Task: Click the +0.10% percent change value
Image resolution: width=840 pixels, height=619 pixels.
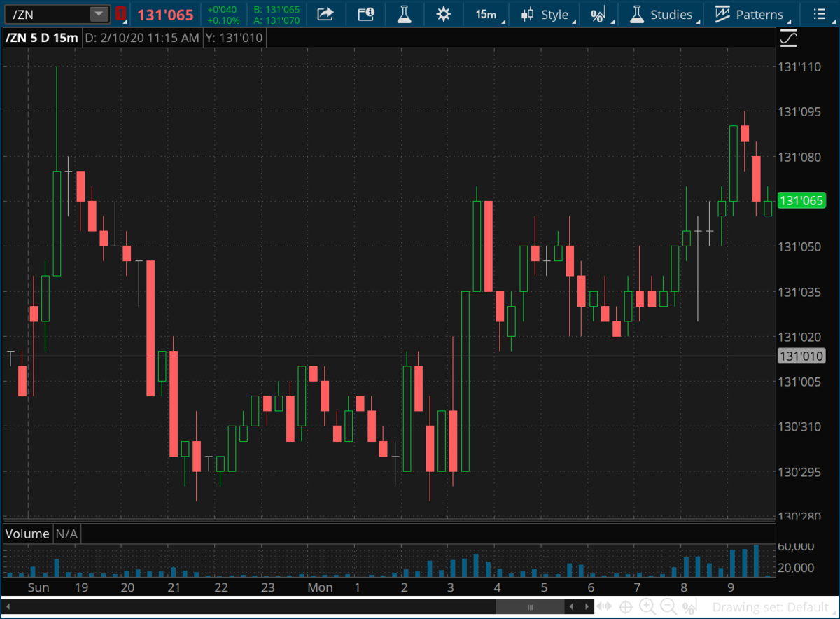Action: click(x=223, y=20)
